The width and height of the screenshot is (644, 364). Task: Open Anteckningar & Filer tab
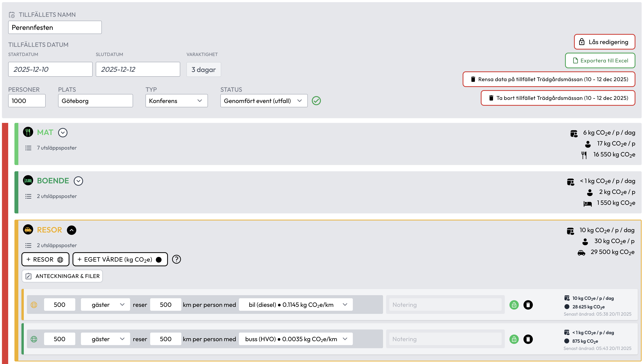click(x=62, y=276)
